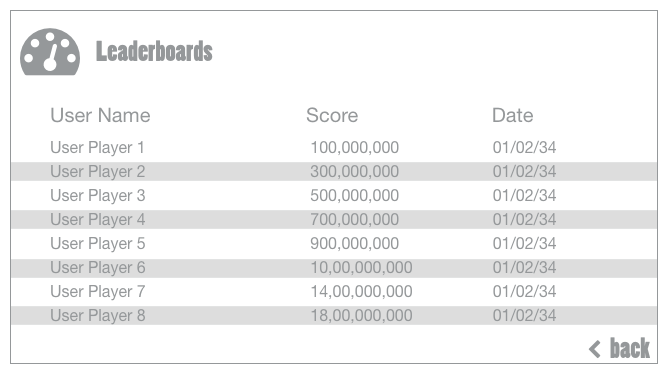This screenshot has height=375, width=667.
Task: Select the 18,00,000,000 score cell
Action: tap(362, 315)
